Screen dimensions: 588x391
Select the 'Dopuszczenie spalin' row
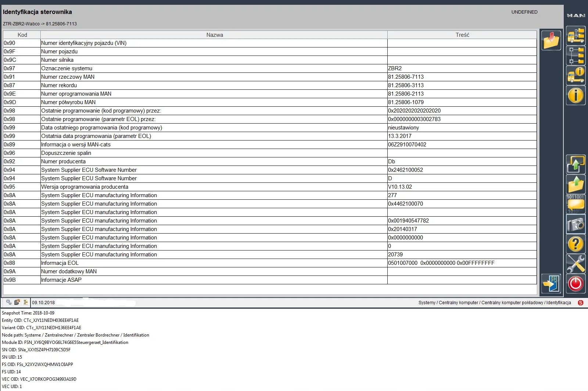point(270,153)
